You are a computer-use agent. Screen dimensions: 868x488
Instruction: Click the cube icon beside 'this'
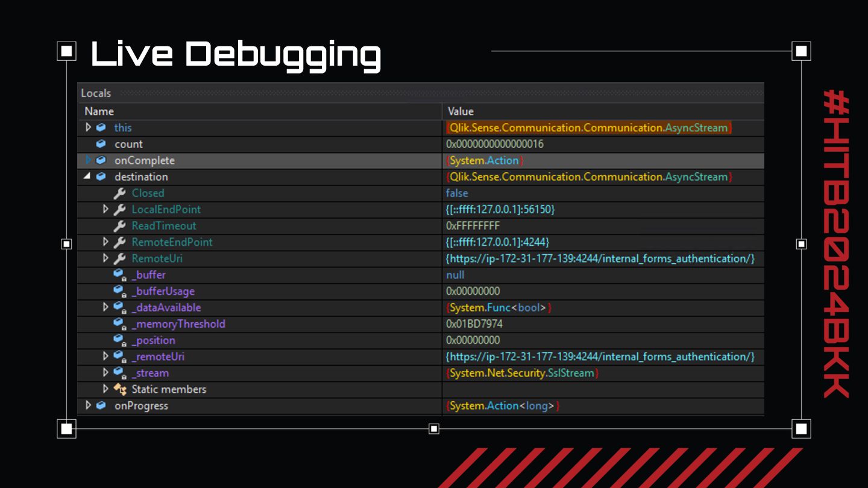pyautogui.click(x=101, y=128)
